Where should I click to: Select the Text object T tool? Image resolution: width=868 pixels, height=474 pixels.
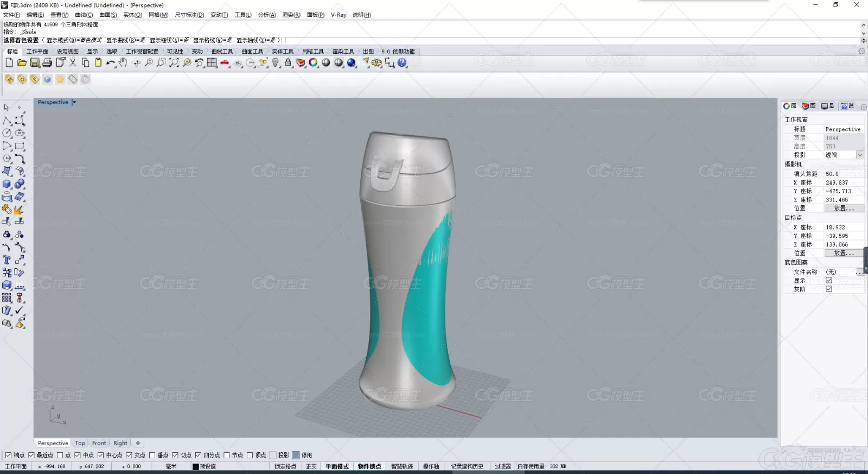pos(7,260)
